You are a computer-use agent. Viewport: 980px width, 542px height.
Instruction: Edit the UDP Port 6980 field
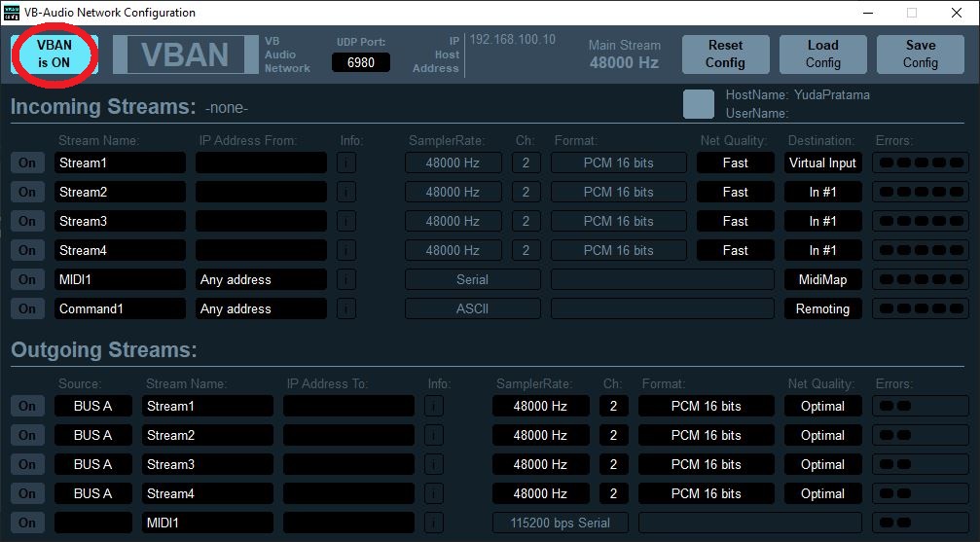[x=361, y=62]
